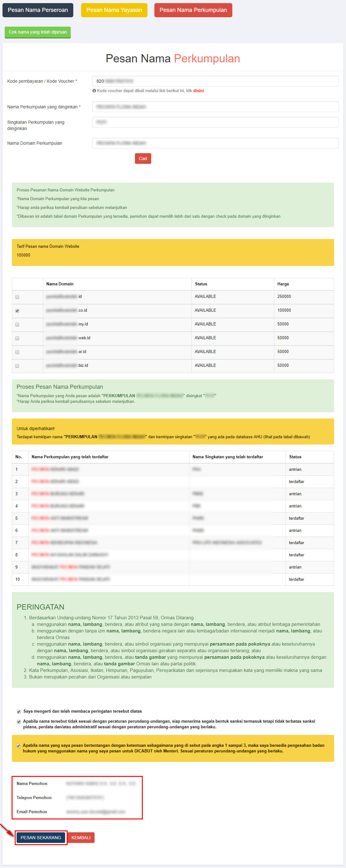Image resolution: width=346 pixels, height=868 pixels.
Task: Click the red KEMBALI button
Action: pyautogui.click(x=81, y=837)
